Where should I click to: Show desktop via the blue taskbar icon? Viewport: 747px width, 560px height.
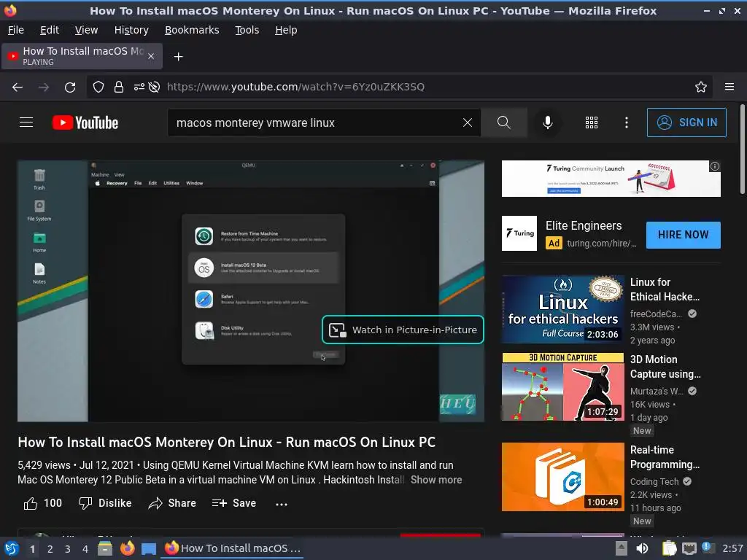(x=149, y=549)
